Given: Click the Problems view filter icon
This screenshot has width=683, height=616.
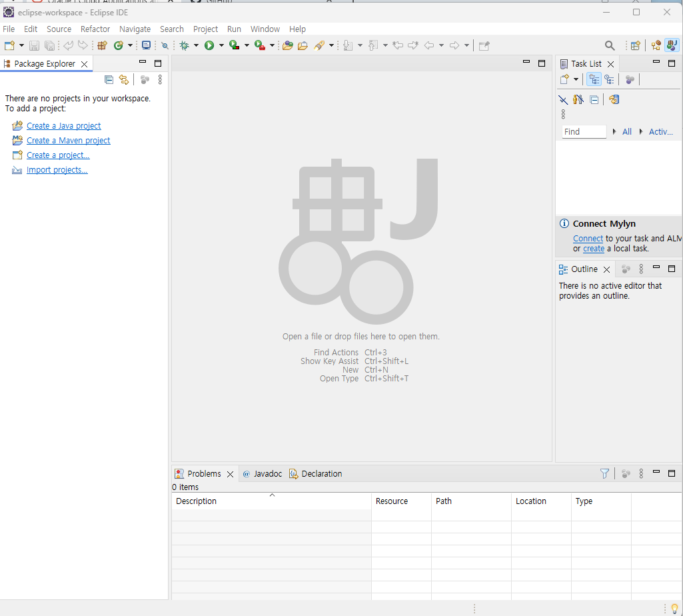Looking at the screenshot, I should click(x=604, y=474).
